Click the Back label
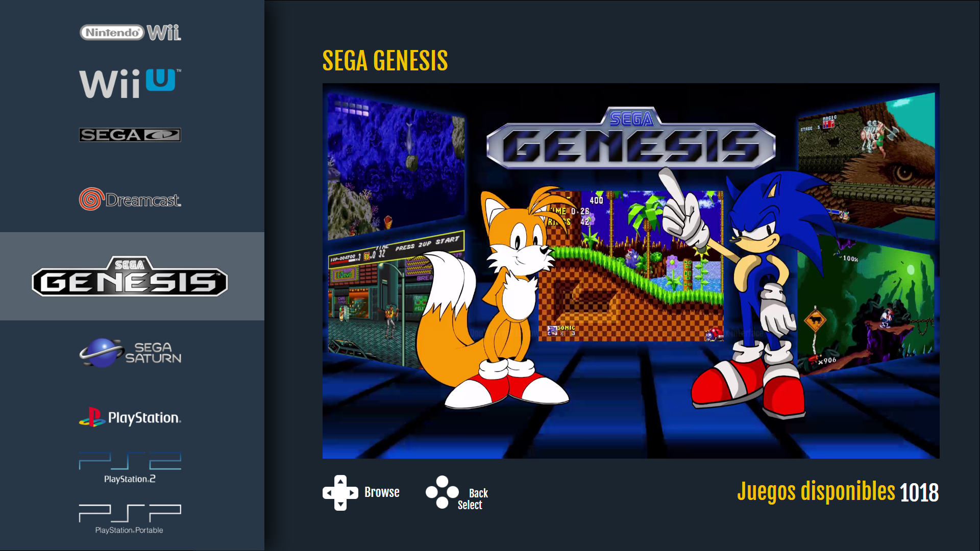Image resolution: width=980 pixels, height=551 pixels. click(x=478, y=493)
